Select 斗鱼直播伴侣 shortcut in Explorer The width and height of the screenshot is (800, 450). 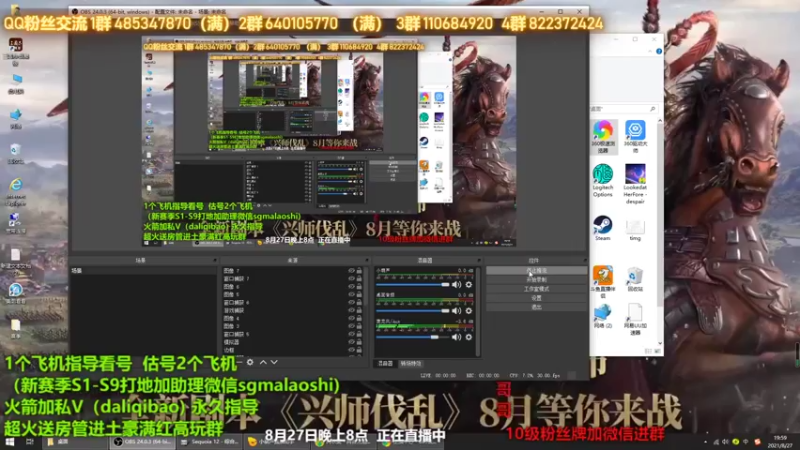click(x=603, y=282)
